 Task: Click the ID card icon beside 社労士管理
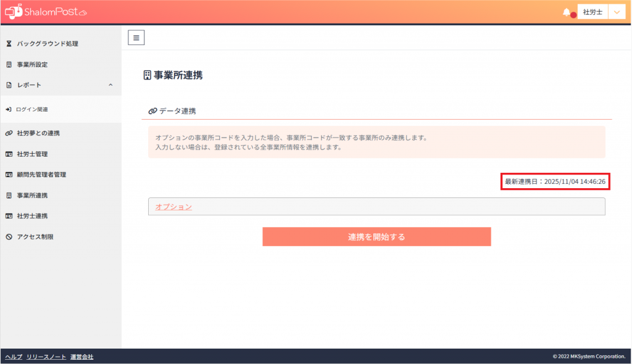9,154
